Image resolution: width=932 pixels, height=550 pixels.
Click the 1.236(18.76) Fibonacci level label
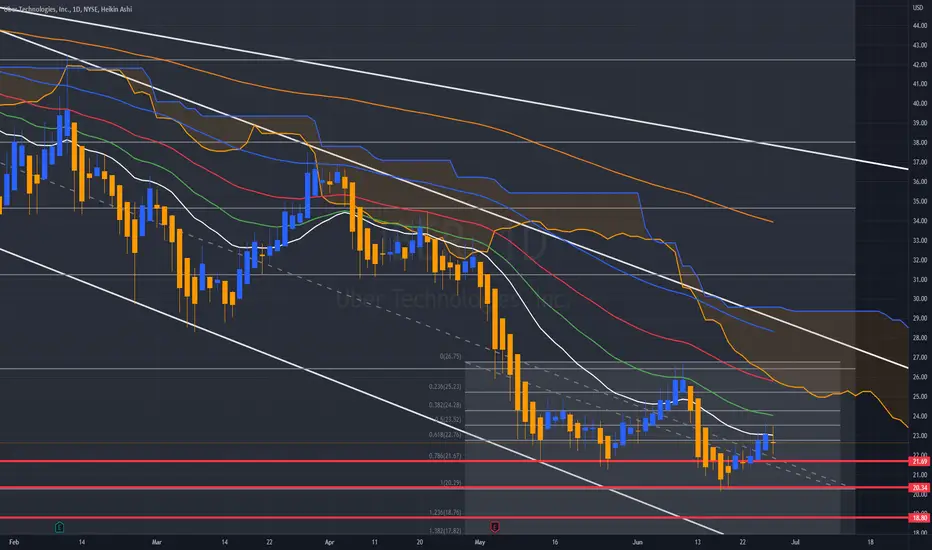(x=445, y=512)
